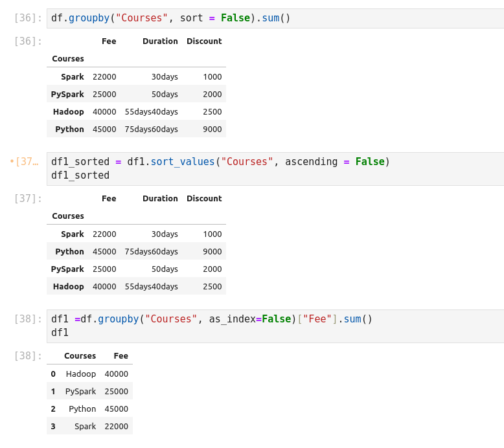Image resolution: width=504 pixels, height=448 pixels.
Task: Click the row index 3 in output 38
Action: pos(53,427)
